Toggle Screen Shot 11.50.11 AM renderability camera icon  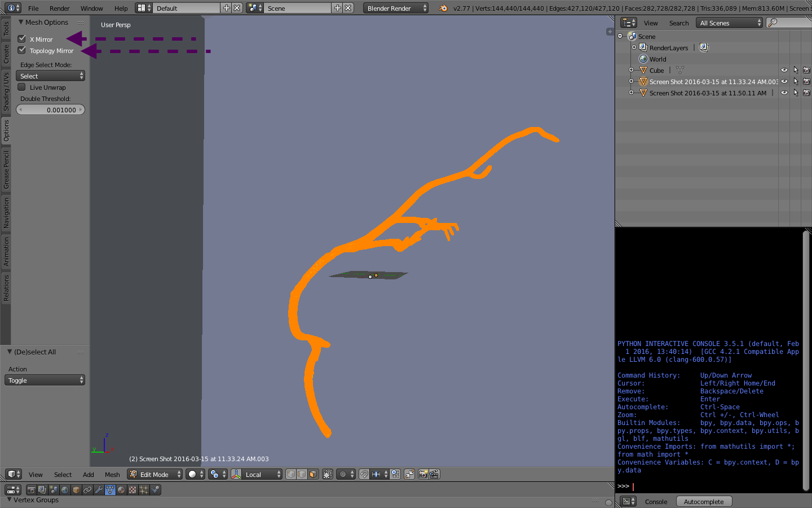coord(806,93)
